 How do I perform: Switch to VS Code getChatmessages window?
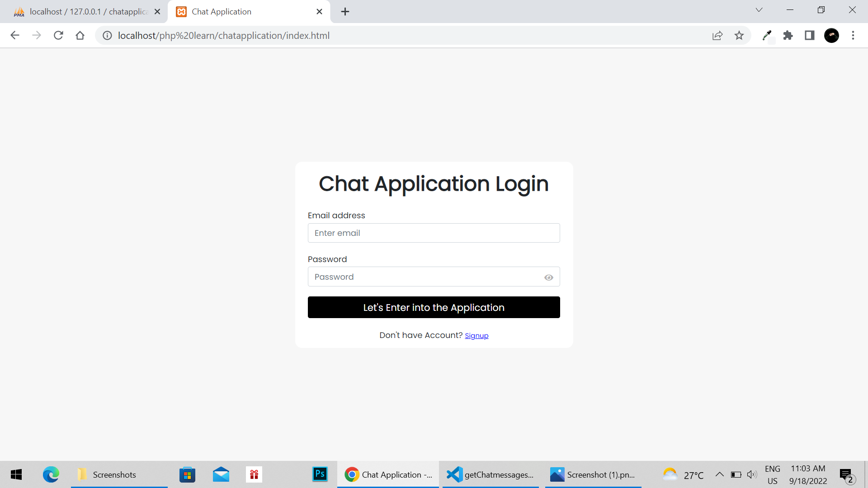pyautogui.click(x=491, y=474)
